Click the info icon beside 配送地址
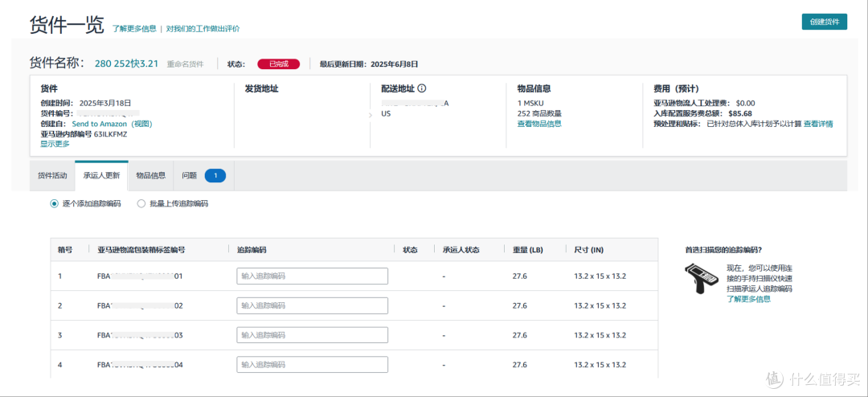Viewport: 868px width, 397px height. (423, 88)
